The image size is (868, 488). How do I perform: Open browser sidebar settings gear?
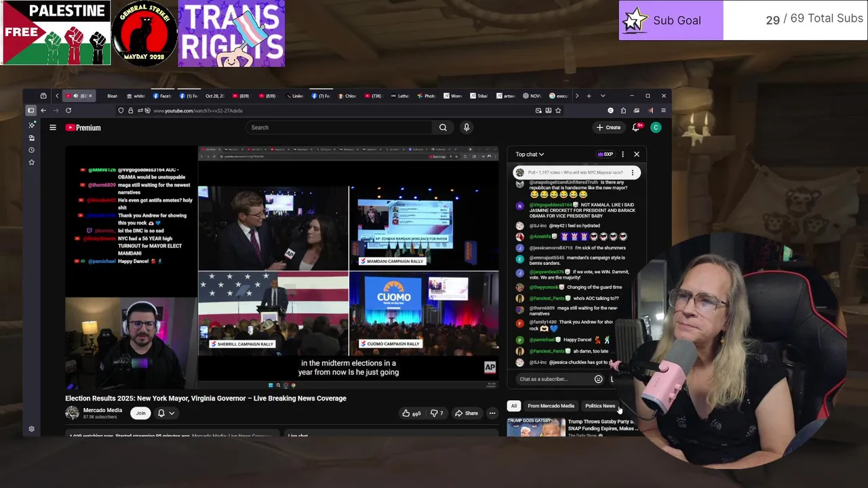31,429
